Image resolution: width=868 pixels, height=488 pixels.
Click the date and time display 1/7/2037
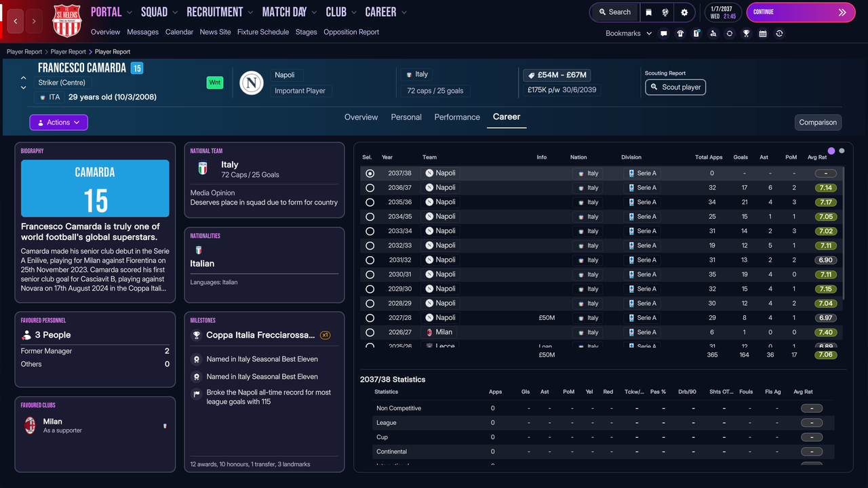click(724, 12)
